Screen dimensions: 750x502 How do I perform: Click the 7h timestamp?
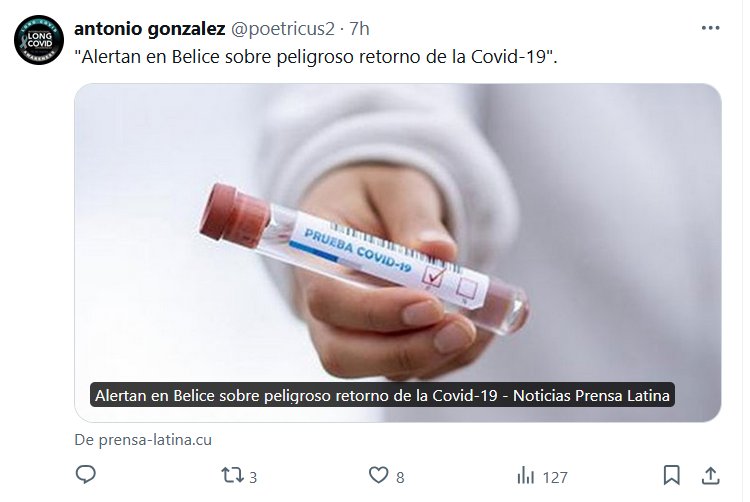(359, 29)
